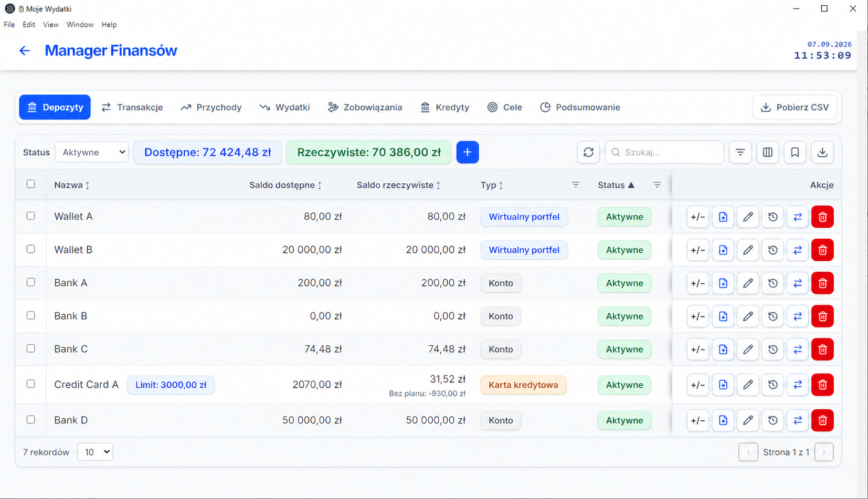Delete Credit Card A with trash icon
The width and height of the screenshot is (868, 499).
click(822, 385)
